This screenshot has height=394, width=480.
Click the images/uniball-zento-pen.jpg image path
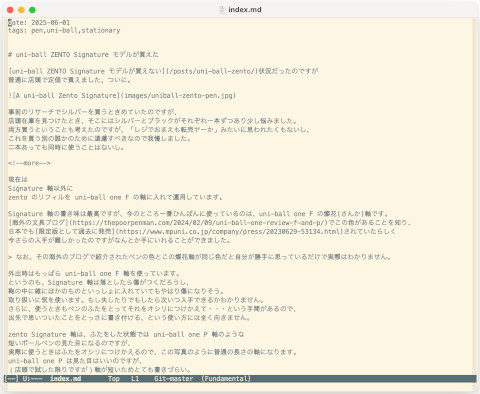tap(178, 96)
